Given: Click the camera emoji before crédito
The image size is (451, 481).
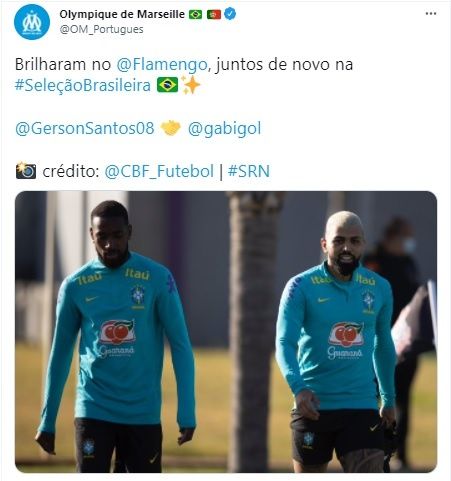Looking at the screenshot, I should point(26,171).
